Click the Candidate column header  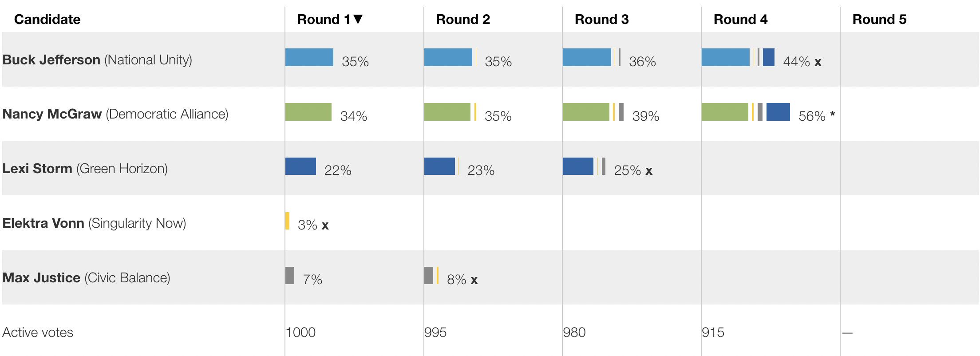(47, 20)
